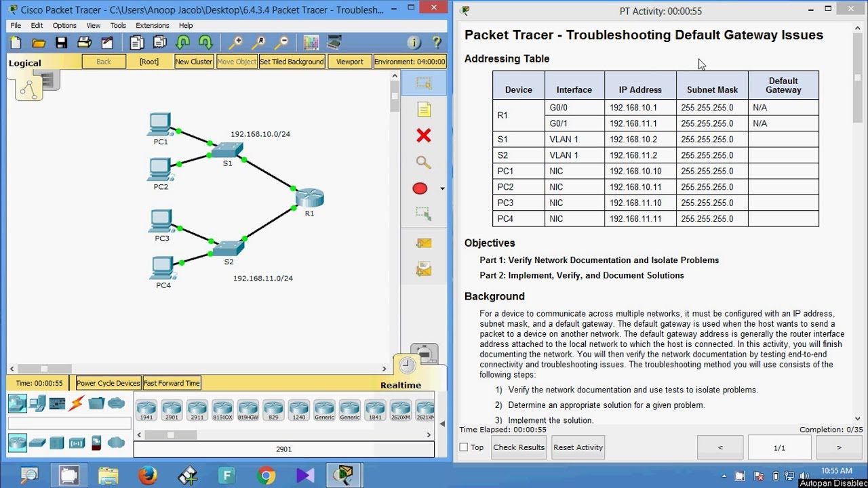The image size is (868, 488).
Task: Select the Add Complex PDU envelope tool
Action: (x=424, y=270)
